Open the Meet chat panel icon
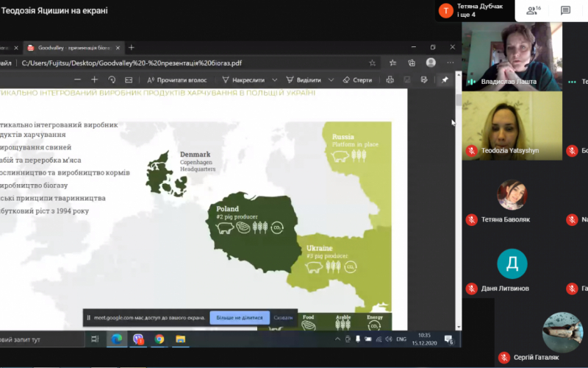The height and width of the screenshot is (368, 588). click(x=565, y=10)
